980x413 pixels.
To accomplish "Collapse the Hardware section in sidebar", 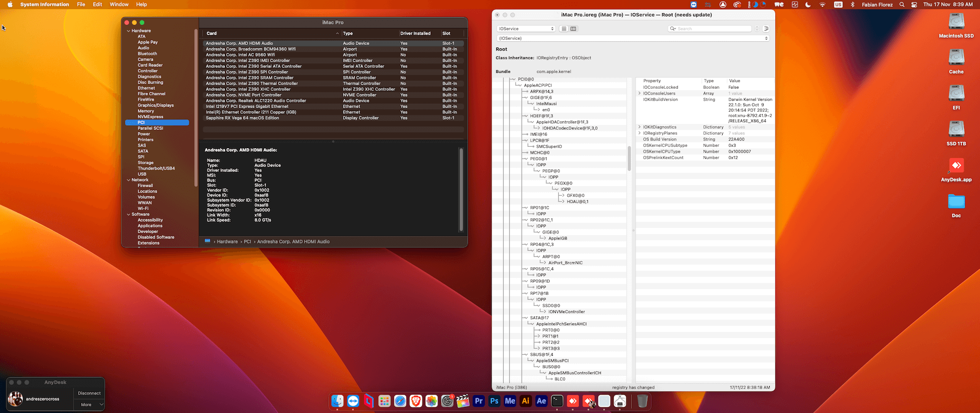I will point(129,31).
